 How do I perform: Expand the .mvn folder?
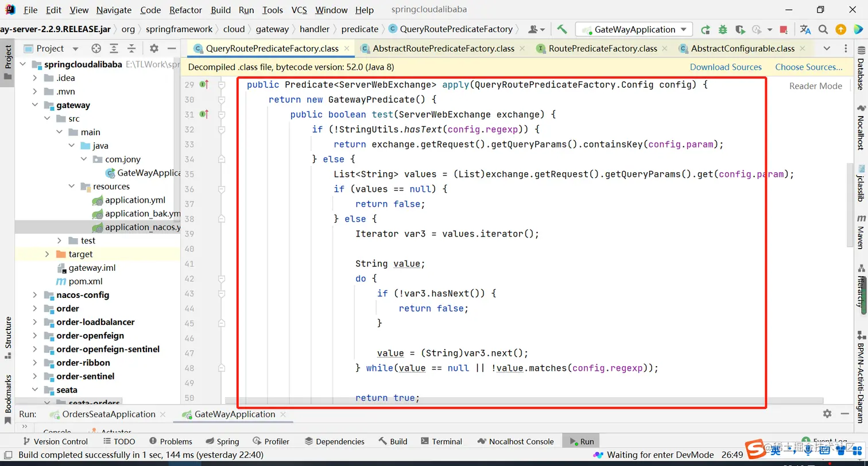tap(35, 92)
